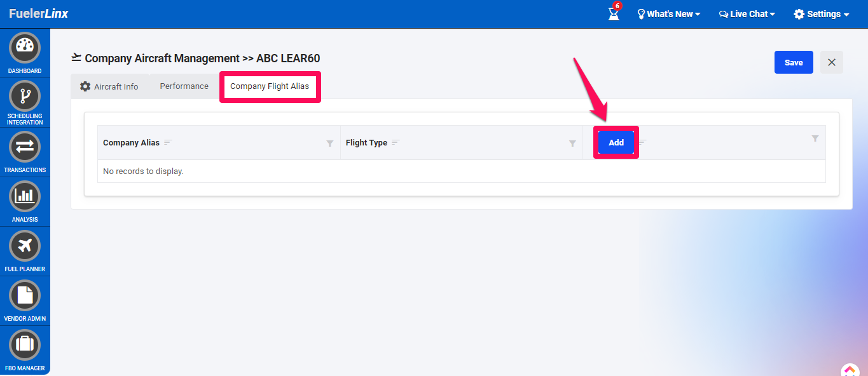Open the Dashboard sidebar icon
This screenshot has height=376, width=868.
click(x=25, y=48)
